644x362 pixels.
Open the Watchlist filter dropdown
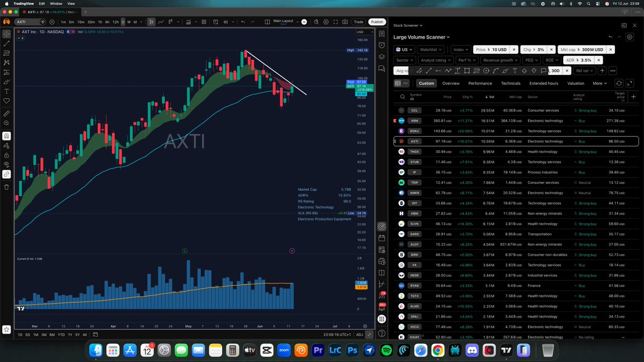point(431,49)
